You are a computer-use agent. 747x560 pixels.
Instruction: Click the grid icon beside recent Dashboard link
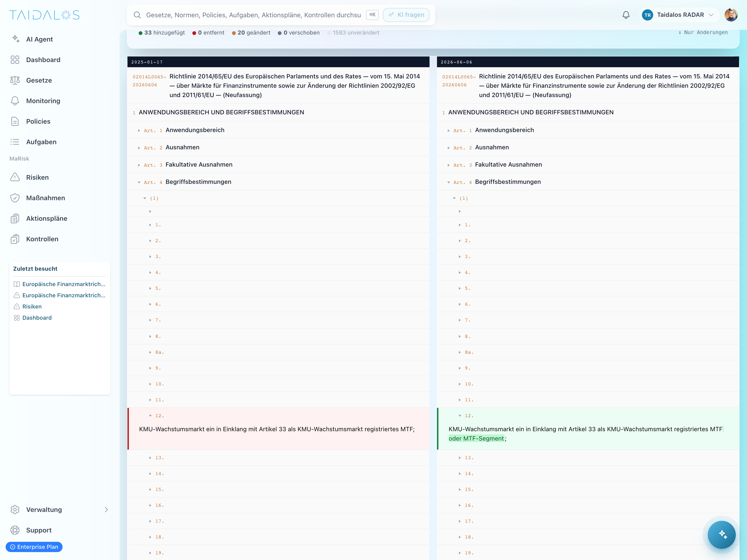pyautogui.click(x=17, y=318)
